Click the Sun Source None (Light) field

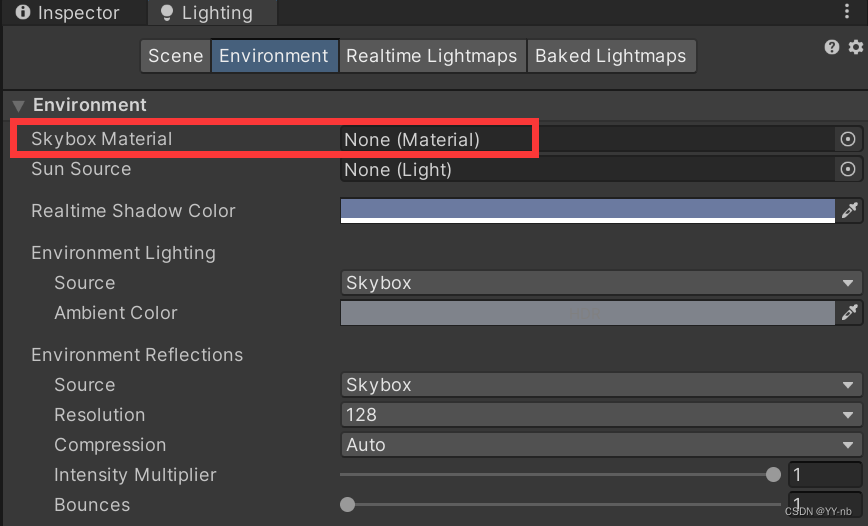(x=587, y=169)
